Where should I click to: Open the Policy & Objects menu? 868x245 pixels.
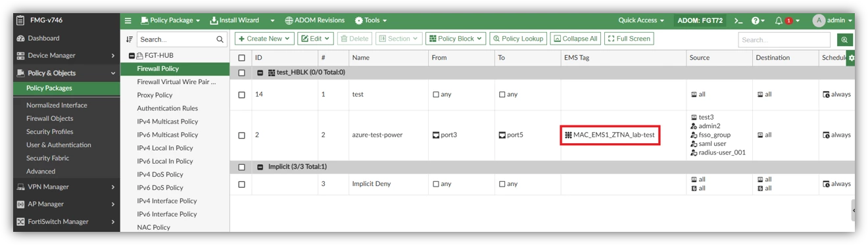[x=66, y=73]
